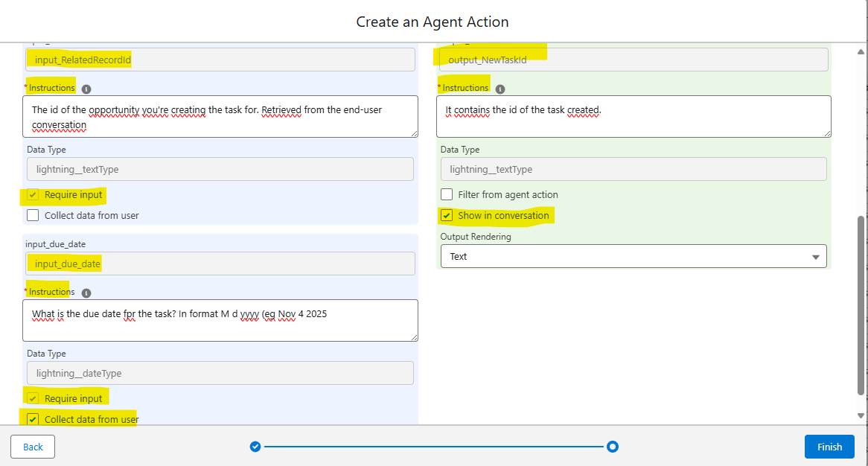The height and width of the screenshot is (466, 868).
Task: Click info icon beside output_NewTaskId Instructions label
Action: pos(500,89)
